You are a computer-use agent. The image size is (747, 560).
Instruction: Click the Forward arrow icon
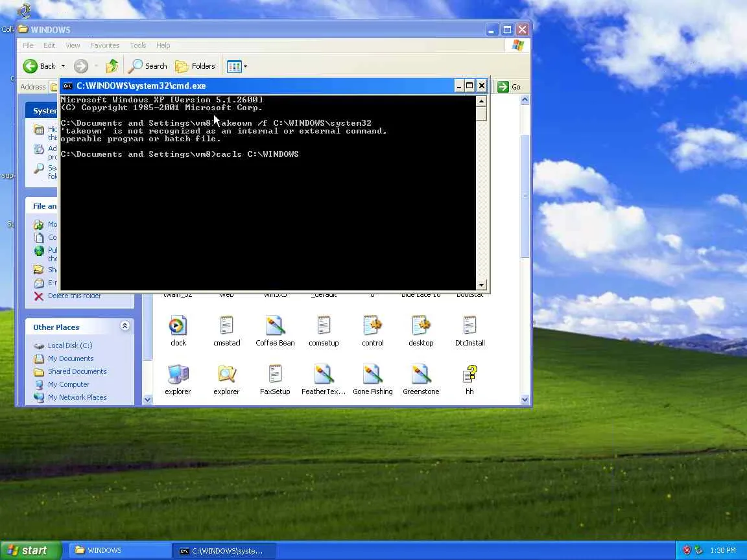tap(81, 66)
